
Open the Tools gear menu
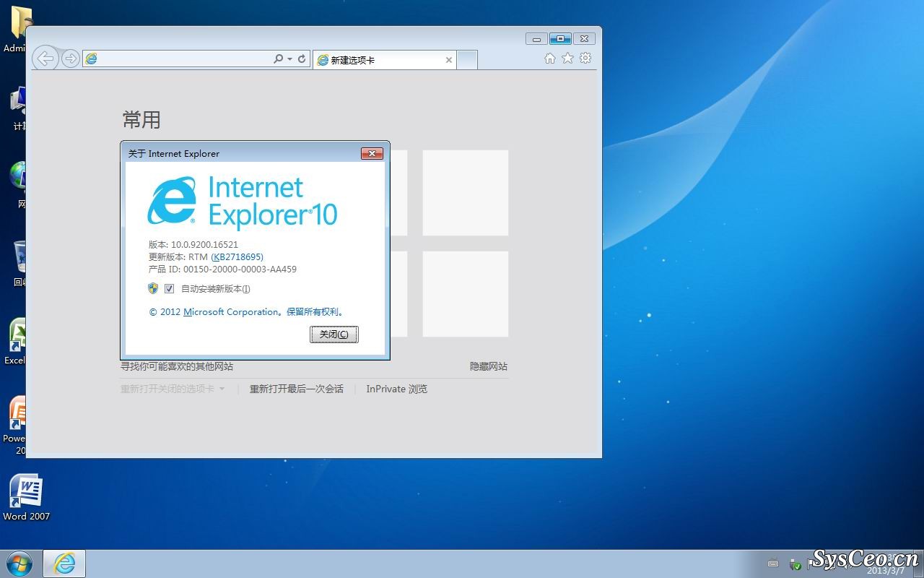585,58
